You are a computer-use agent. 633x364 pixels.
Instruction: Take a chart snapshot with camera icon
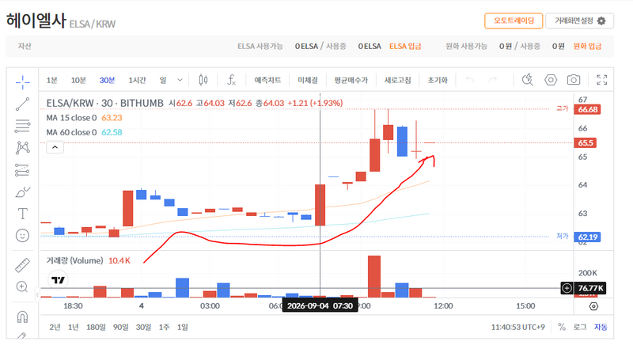pyautogui.click(x=573, y=80)
